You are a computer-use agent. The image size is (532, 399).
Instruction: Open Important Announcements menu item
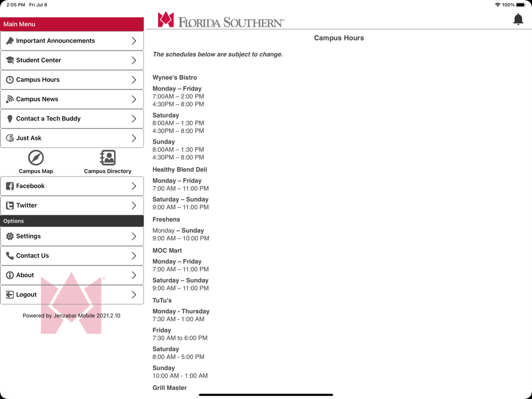72,41
